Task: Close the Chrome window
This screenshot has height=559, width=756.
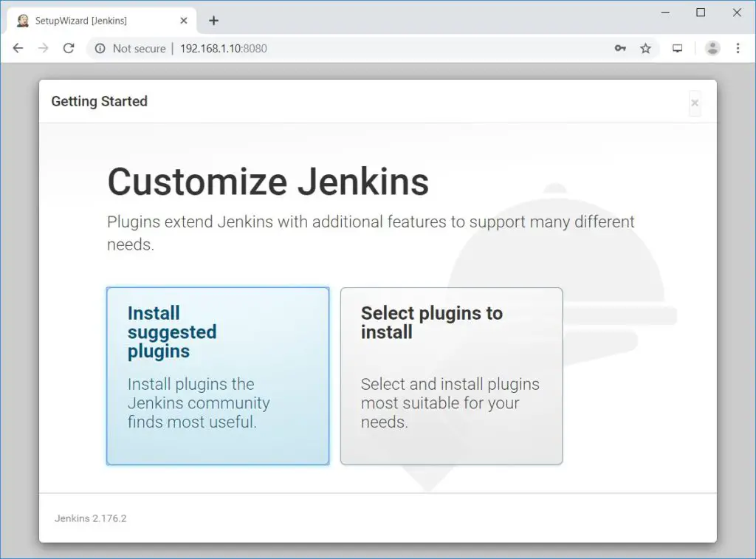Action: tap(737, 13)
